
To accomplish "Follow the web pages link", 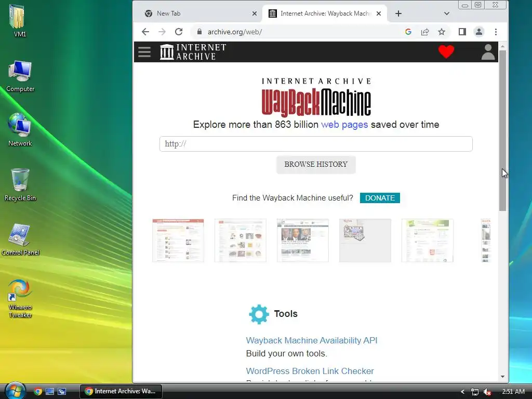I will tap(344, 125).
